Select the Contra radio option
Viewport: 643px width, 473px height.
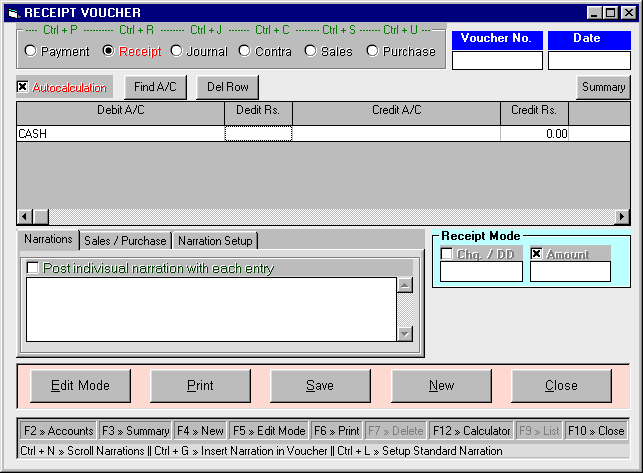[245, 51]
